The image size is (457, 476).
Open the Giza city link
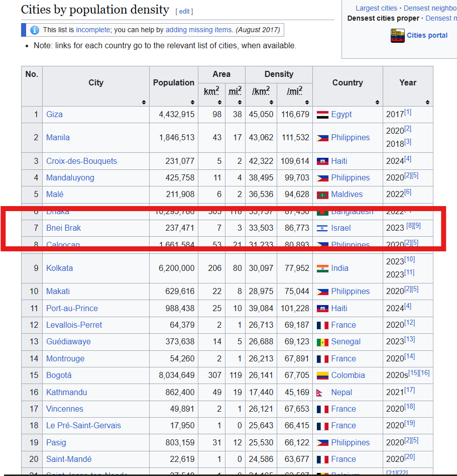54,115
